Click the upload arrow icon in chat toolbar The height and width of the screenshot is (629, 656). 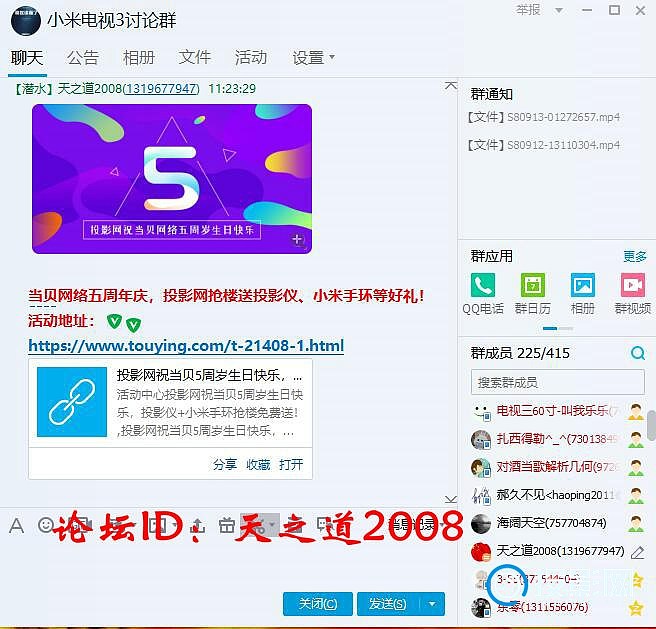click(x=198, y=525)
